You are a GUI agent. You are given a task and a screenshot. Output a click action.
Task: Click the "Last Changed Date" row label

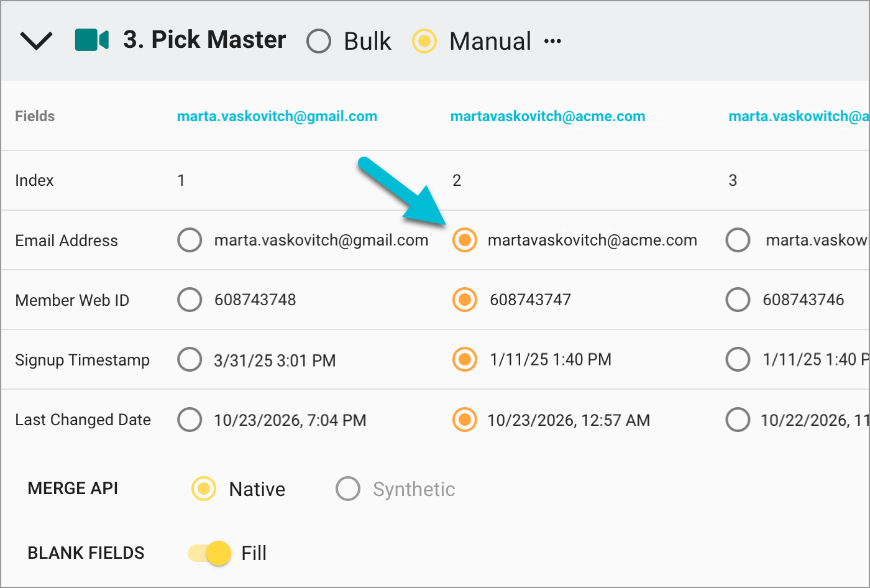coord(83,420)
